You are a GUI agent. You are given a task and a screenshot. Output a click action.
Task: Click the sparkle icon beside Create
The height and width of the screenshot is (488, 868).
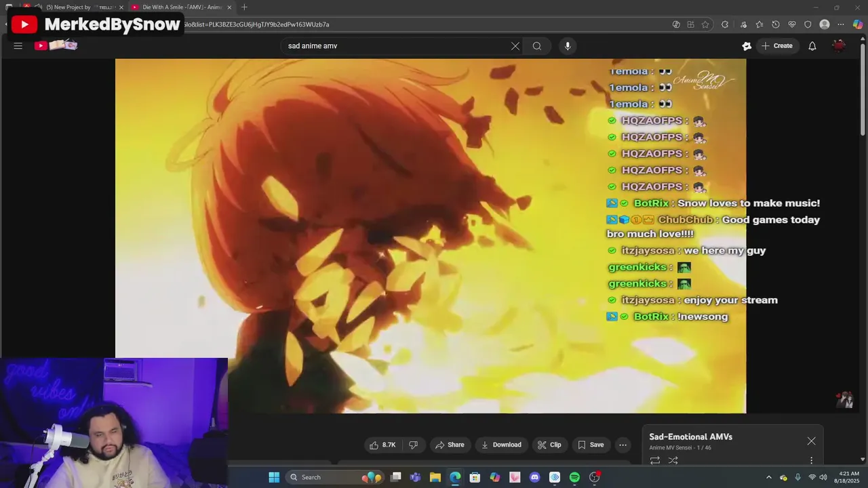pyautogui.click(x=747, y=46)
